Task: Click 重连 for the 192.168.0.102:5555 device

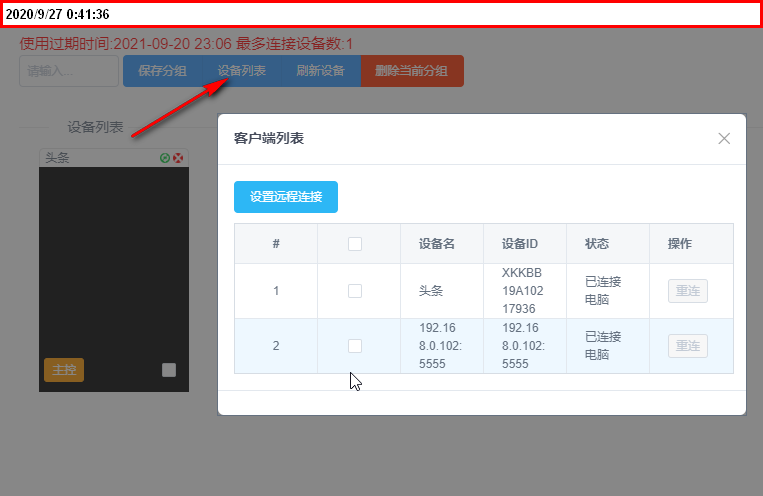Action: (x=688, y=346)
